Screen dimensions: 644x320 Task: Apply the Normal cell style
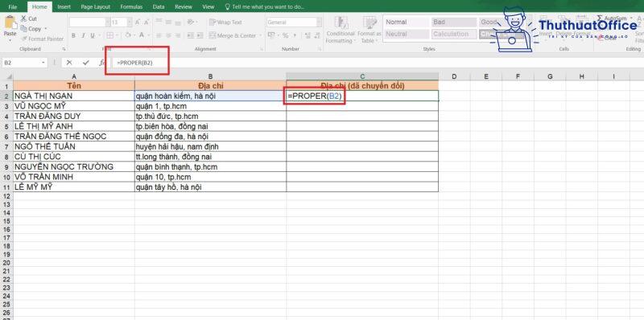[x=407, y=23]
